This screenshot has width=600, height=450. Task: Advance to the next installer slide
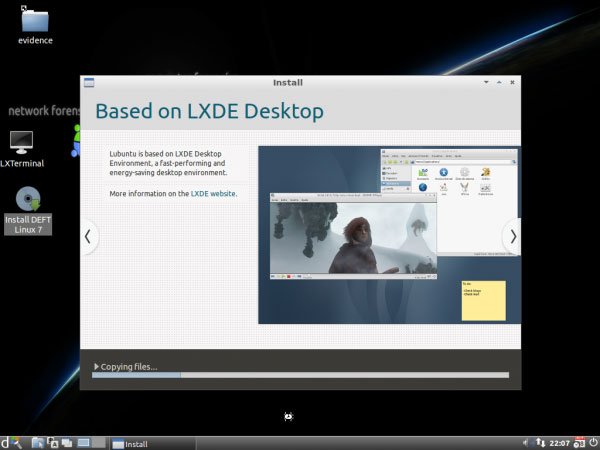513,236
